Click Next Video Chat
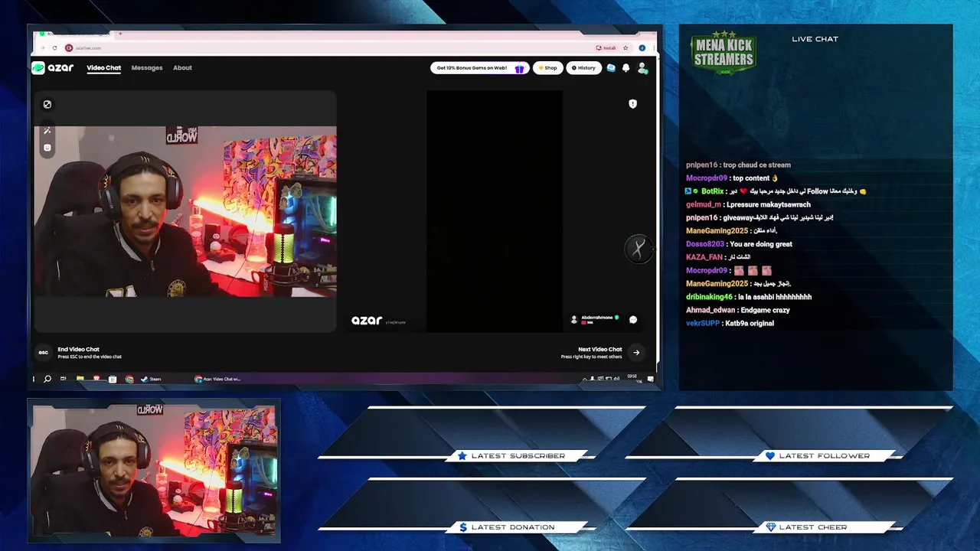The height and width of the screenshot is (551, 980). (x=600, y=350)
